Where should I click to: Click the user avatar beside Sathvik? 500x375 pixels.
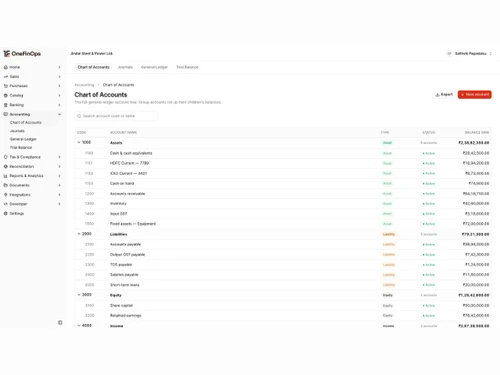click(449, 54)
